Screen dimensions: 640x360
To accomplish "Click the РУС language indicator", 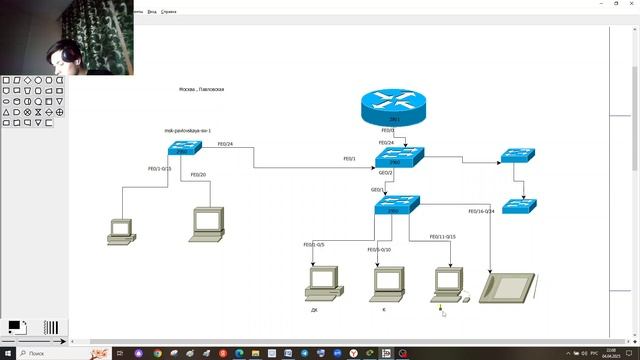I will [594, 353].
